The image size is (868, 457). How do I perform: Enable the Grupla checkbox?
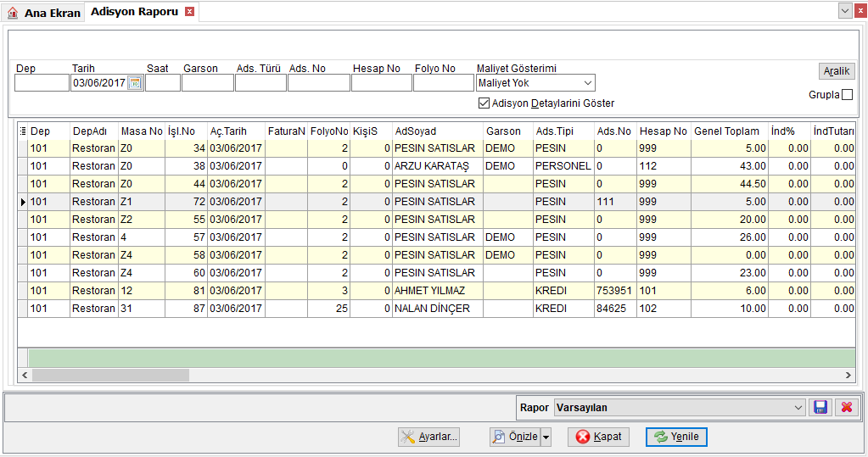tap(847, 95)
